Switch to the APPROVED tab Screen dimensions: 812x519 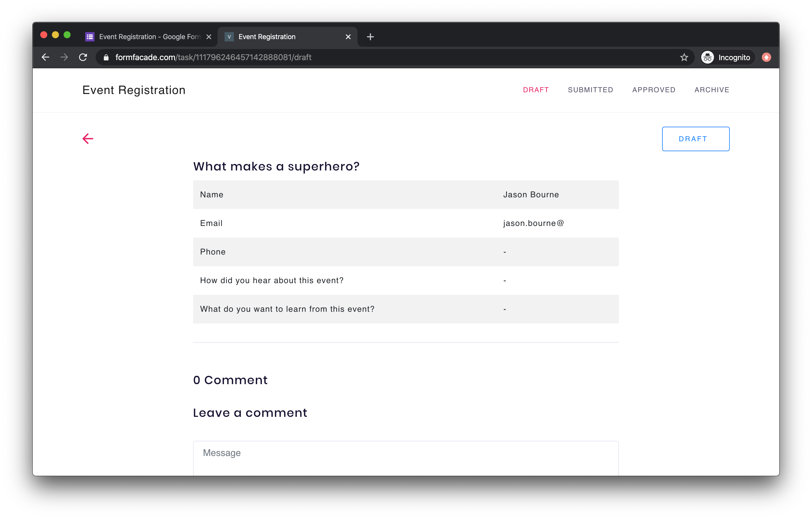654,90
